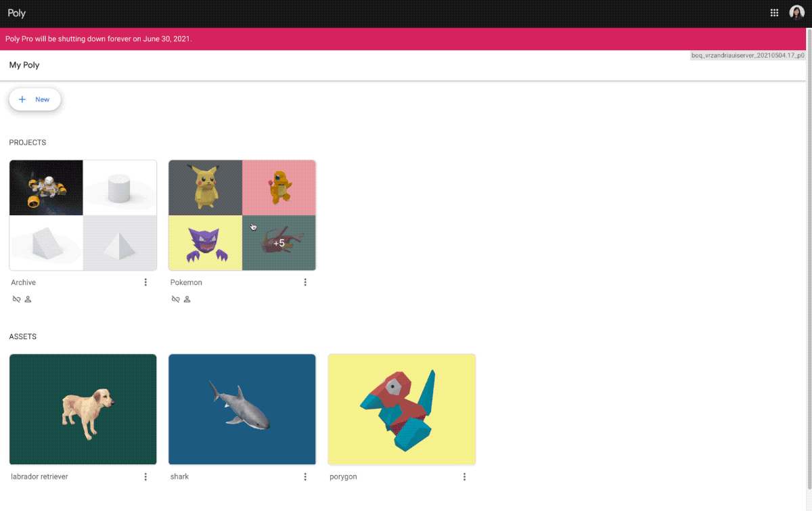This screenshot has width=812, height=511.
Task: Click the boq_vrzandriauiserver version label
Action: [x=748, y=55]
